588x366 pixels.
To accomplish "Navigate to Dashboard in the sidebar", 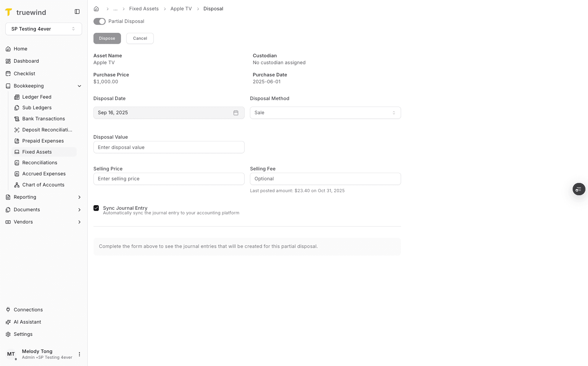I will pyautogui.click(x=26, y=61).
